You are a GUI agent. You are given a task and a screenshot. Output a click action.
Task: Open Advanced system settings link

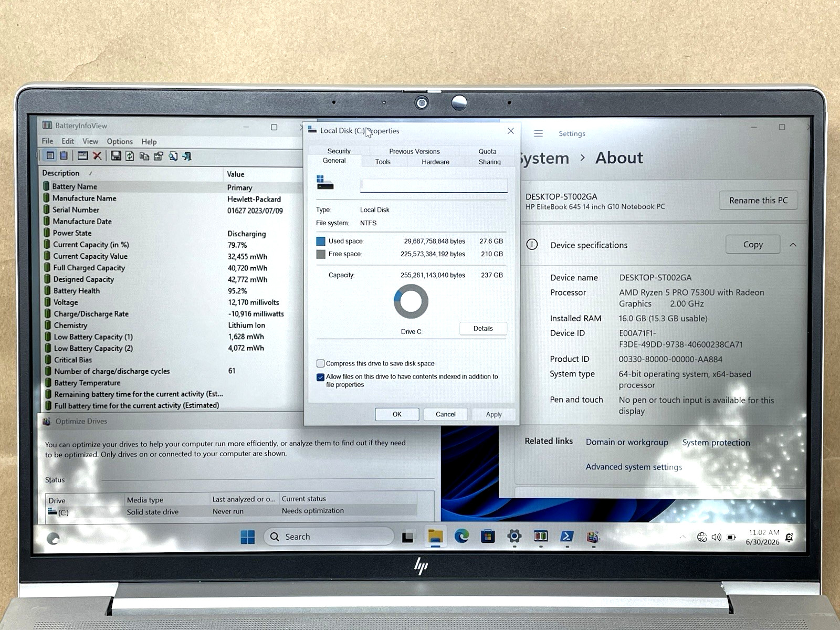(x=634, y=467)
